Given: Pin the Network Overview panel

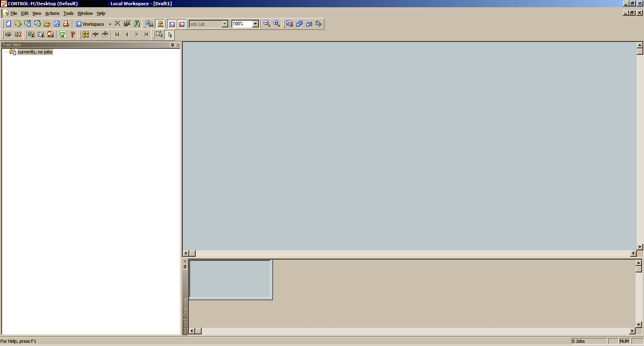Looking at the screenshot, I should 185,267.
